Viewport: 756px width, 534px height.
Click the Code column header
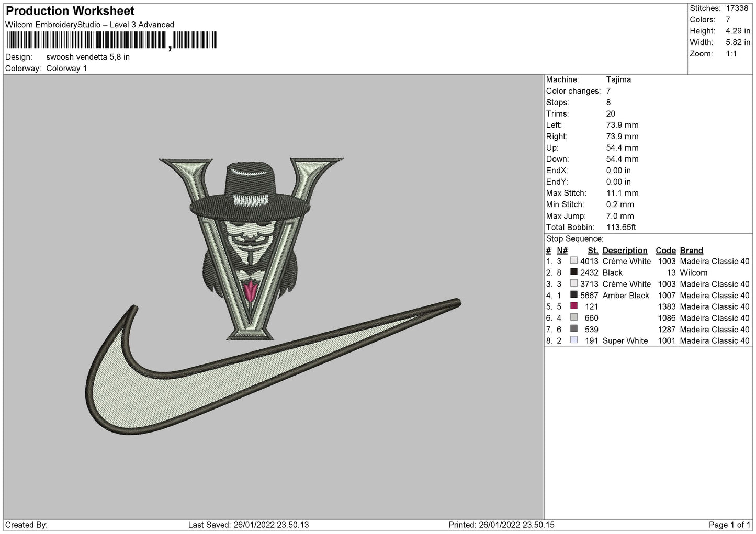click(665, 251)
